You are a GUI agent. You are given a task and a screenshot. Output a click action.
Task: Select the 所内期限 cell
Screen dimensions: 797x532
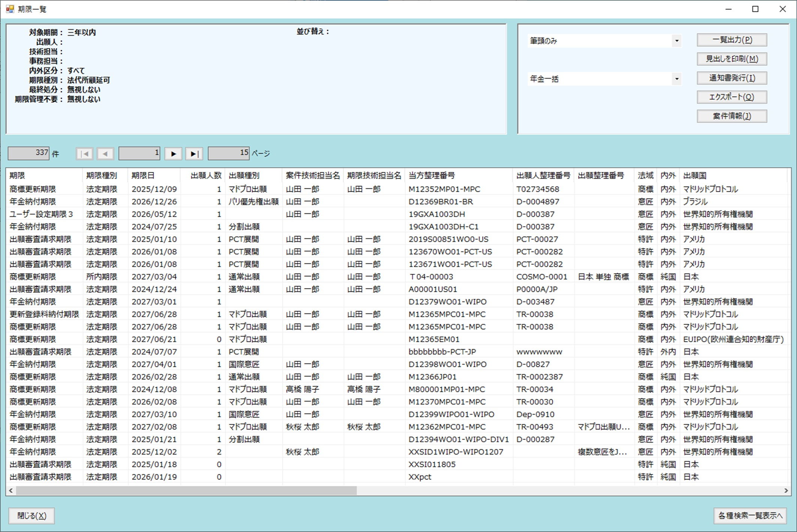(x=105, y=277)
